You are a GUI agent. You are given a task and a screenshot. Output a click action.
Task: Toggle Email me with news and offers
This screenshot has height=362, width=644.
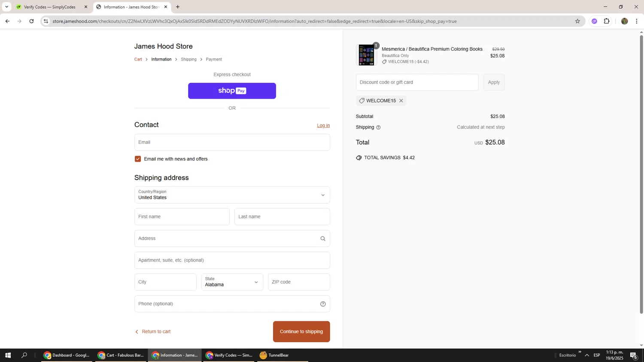coord(138,159)
